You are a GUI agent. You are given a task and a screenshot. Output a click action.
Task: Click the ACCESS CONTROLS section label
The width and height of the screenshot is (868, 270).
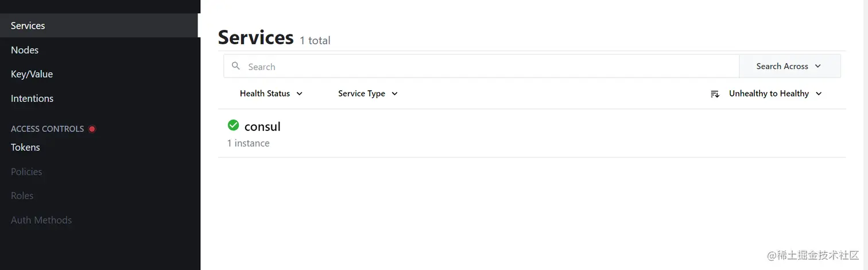pyautogui.click(x=47, y=129)
